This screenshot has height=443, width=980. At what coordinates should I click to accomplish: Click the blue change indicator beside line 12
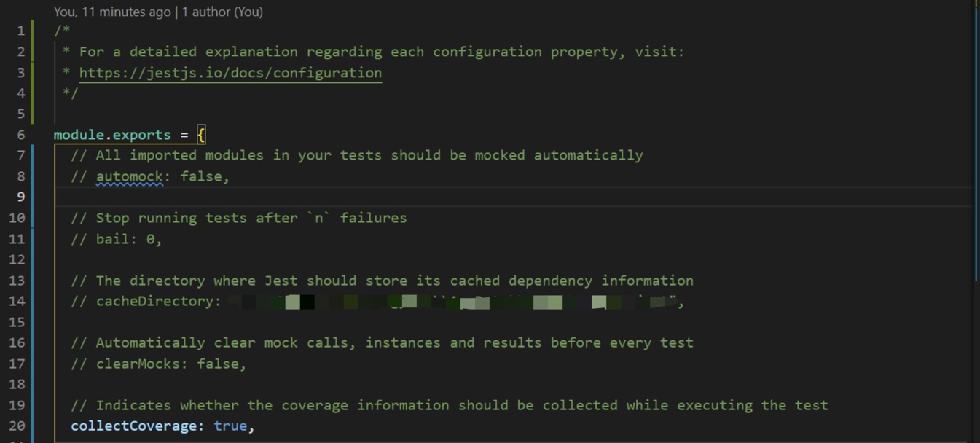33,259
